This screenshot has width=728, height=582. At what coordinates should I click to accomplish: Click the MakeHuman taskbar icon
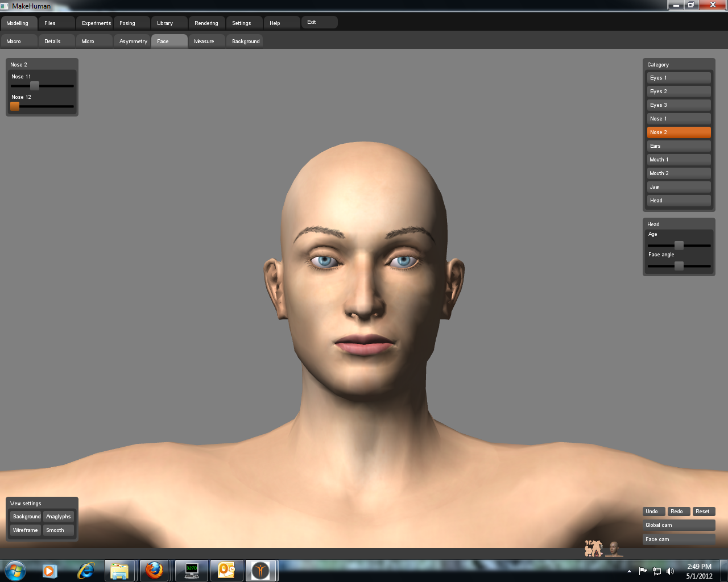click(x=261, y=571)
